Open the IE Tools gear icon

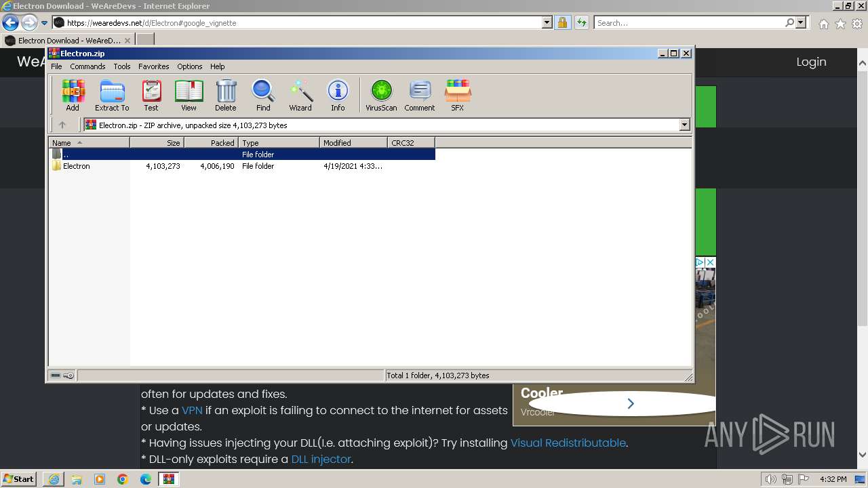[857, 24]
